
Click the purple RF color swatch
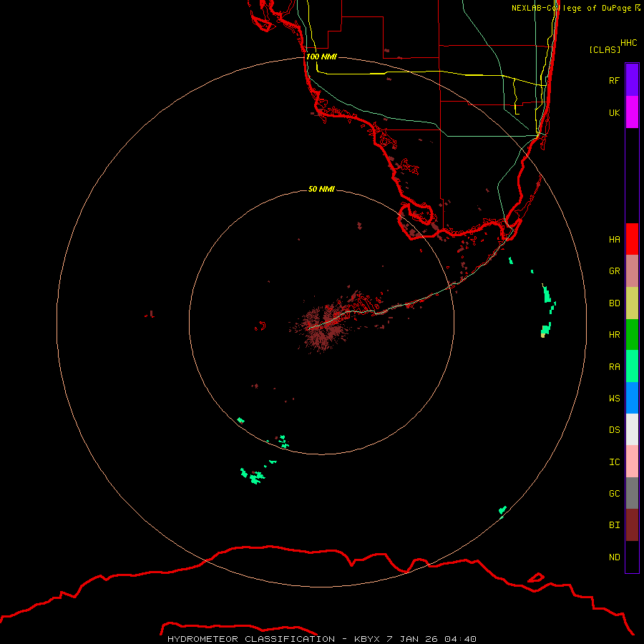point(632,80)
